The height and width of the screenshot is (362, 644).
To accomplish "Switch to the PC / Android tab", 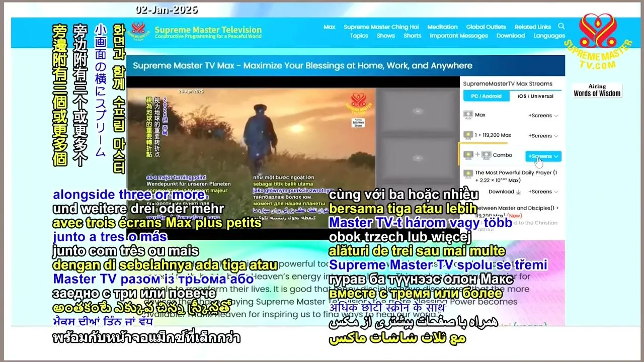I will click(486, 96).
